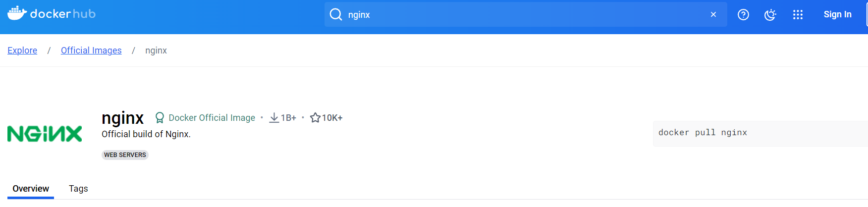Toggle the dark/light theme icon
This screenshot has width=868, height=207.
(x=770, y=15)
